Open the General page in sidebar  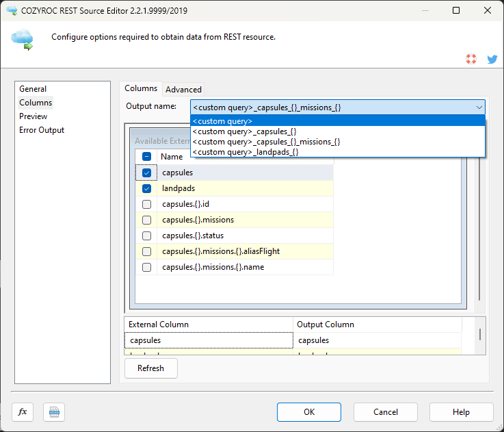[33, 89]
